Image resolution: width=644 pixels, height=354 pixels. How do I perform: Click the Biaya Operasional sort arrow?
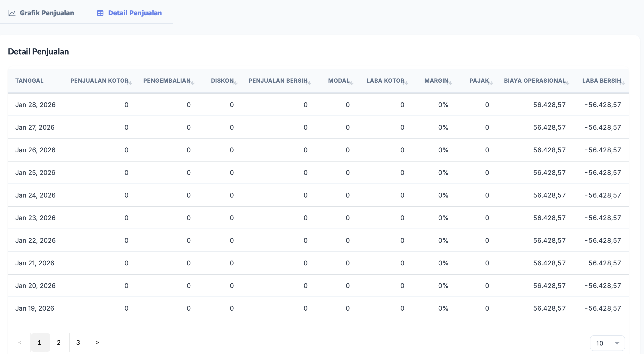tap(567, 83)
